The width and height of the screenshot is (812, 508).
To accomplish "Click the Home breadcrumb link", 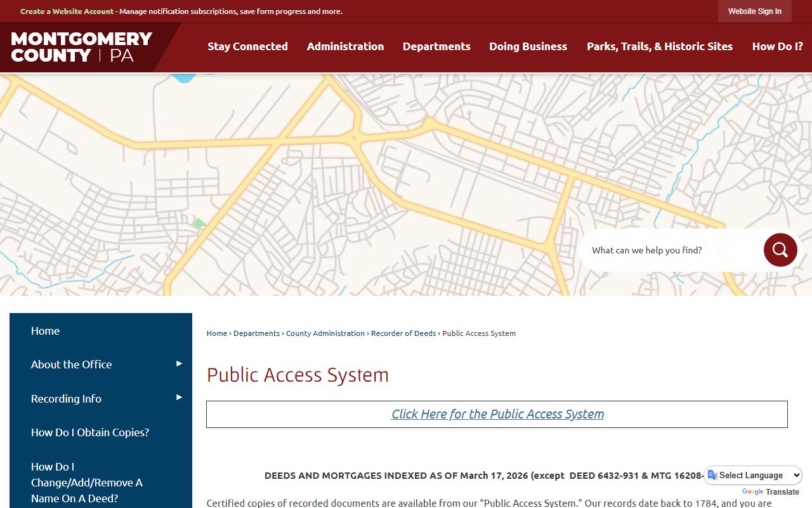I will tap(217, 333).
